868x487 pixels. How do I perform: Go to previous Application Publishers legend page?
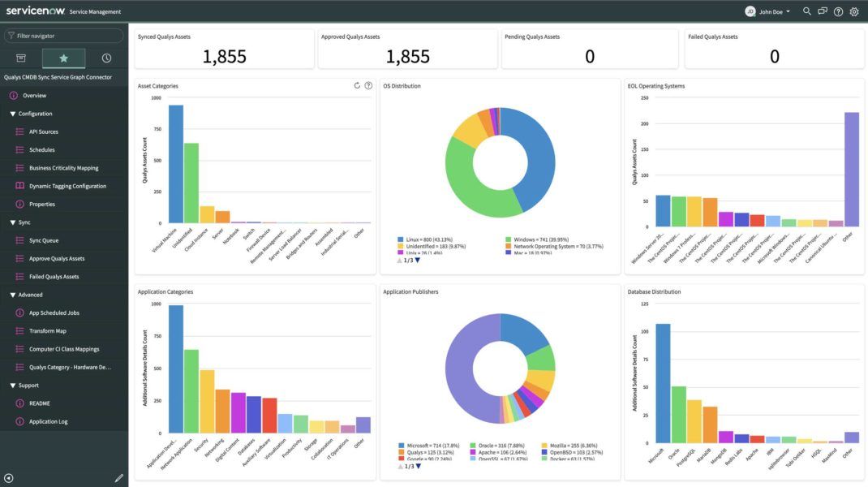pyautogui.click(x=400, y=467)
